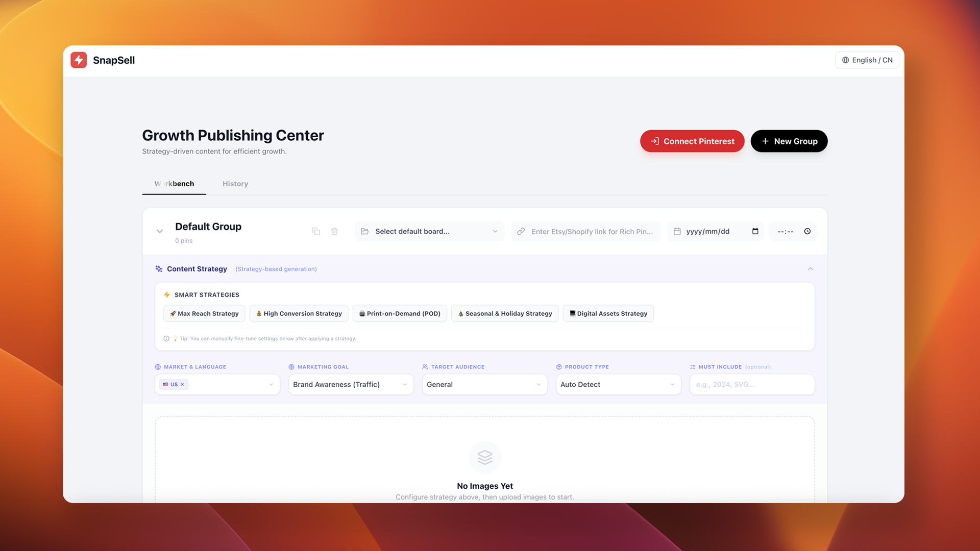Toggle the High Conversion Strategy chip
980x551 pixels.
click(299, 314)
